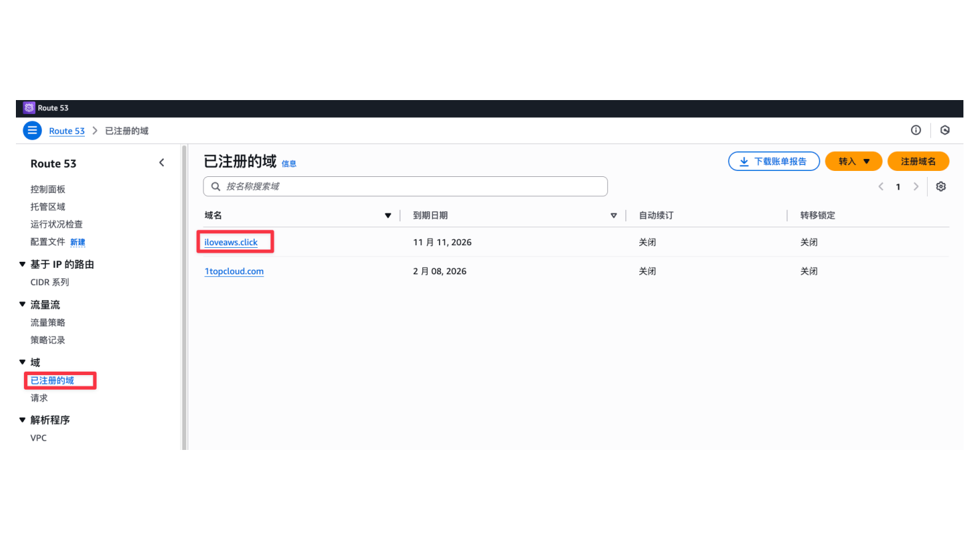980x550 pixels.
Task: Open the iloveaws.click domain link
Action: 231,243
